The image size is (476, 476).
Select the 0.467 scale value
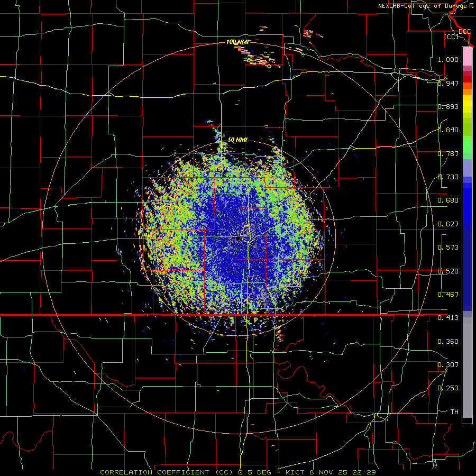coord(448,295)
